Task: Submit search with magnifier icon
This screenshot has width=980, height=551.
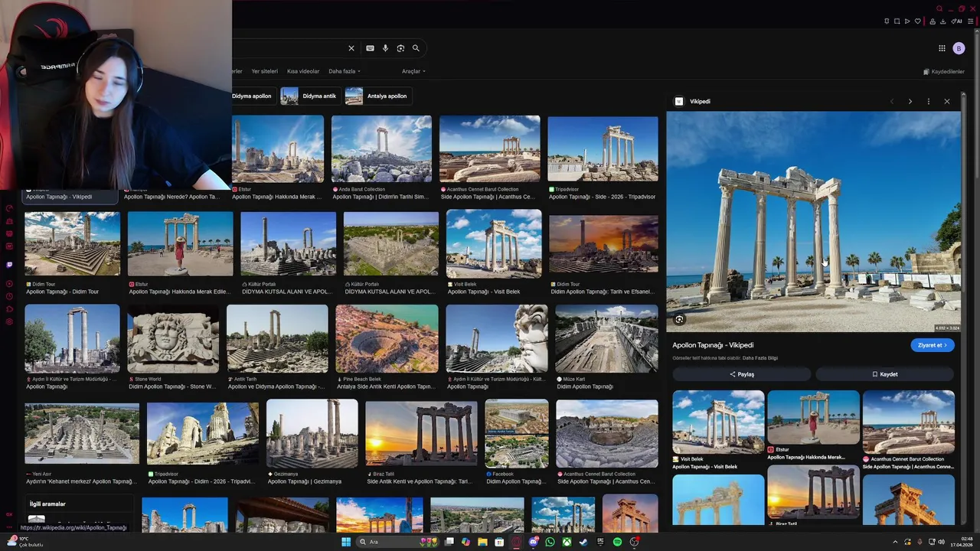Action: pos(416,48)
